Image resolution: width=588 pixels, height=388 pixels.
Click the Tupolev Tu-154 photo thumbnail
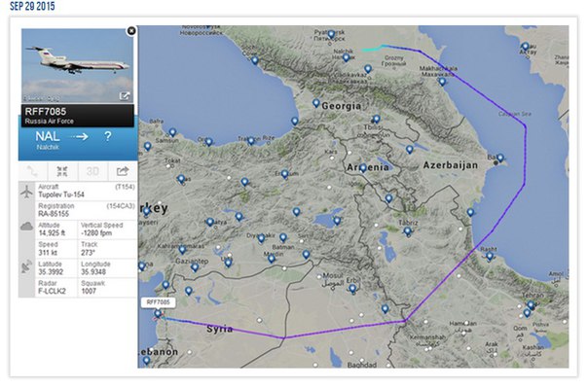pyautogui.click(x=77, y=65)
